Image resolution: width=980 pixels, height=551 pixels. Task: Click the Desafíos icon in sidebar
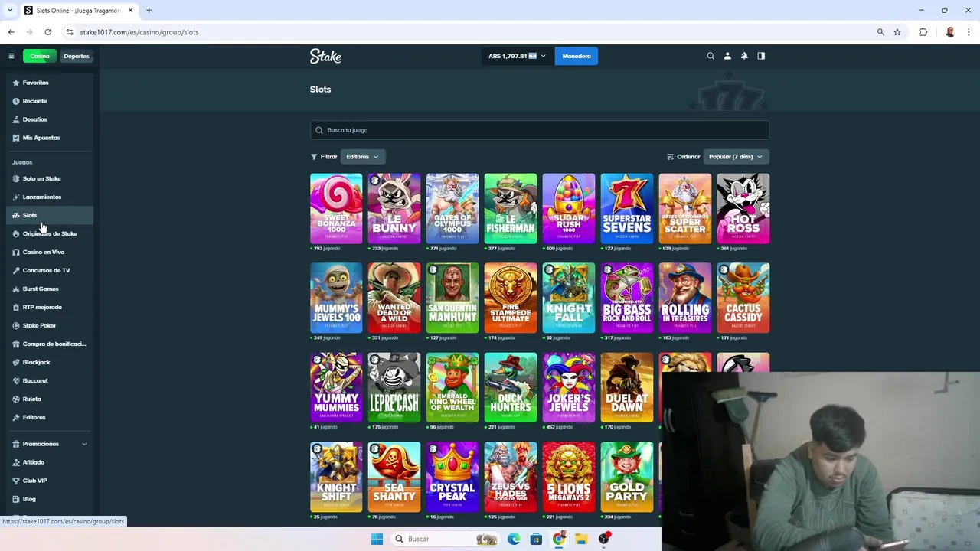point(16,119)
